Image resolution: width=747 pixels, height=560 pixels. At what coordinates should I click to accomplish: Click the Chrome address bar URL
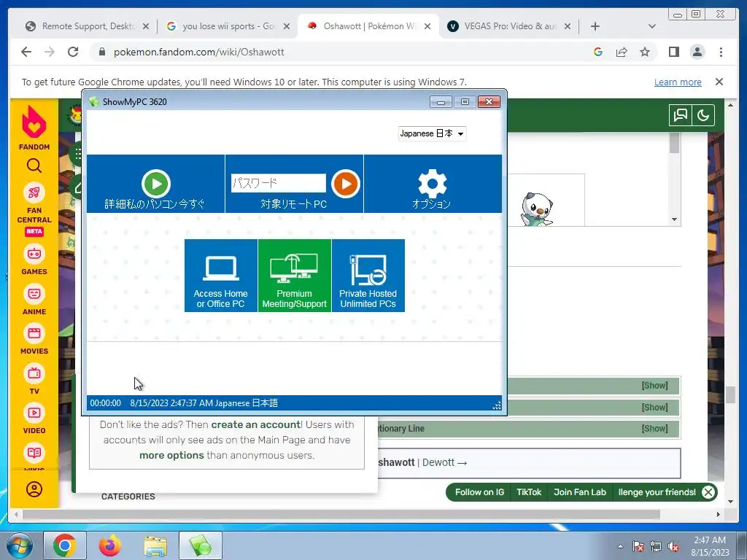pyautogui.click(x=198, y=52)
